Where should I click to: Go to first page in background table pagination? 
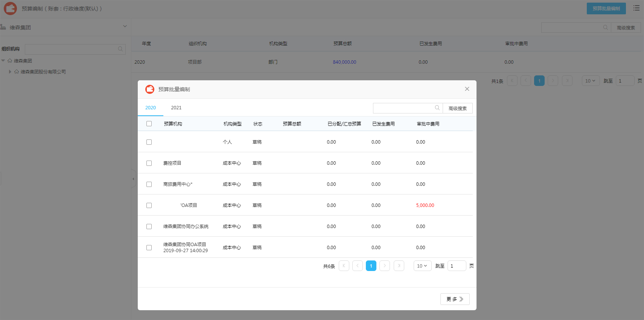coord(512,81)
